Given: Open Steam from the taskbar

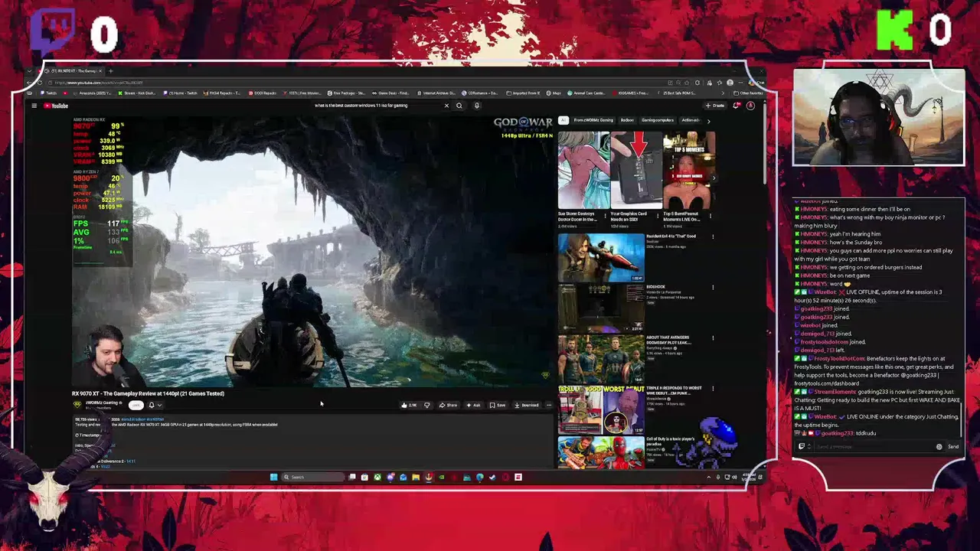Looking at the screenshot, I should click(492, 477).
